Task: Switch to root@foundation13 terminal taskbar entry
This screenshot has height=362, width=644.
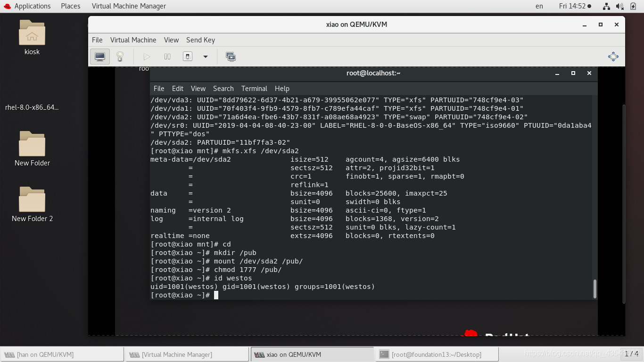Action: tap(436, 354)
